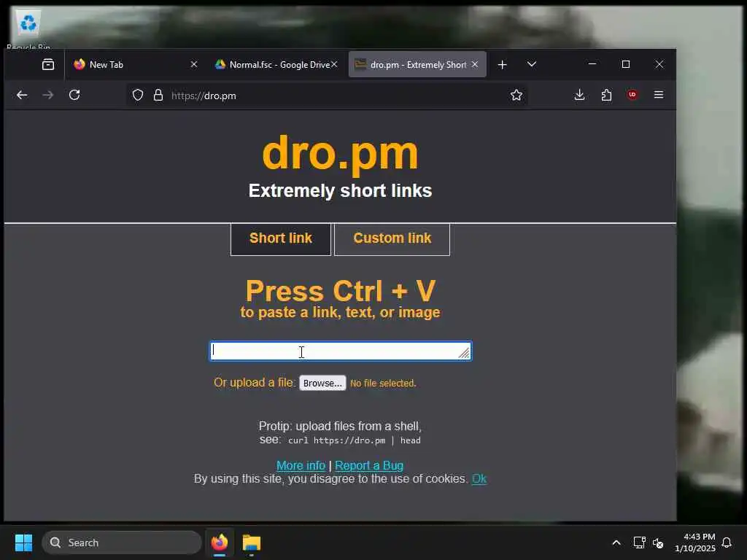This screenshot has height=560, width=747.
Task: Open Recycle Bin on the desktop
Action: 28,28
